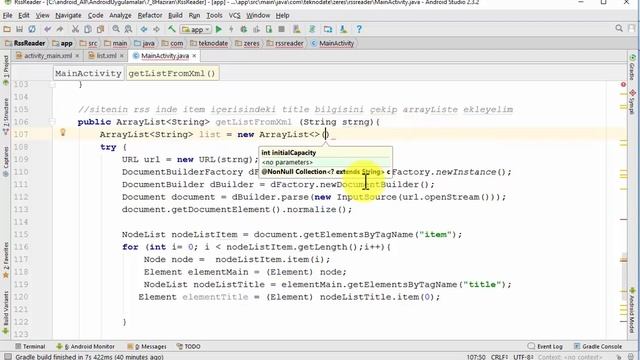
Task: Click the Synchronize toolbar icon
Action: tap(32, 29)
